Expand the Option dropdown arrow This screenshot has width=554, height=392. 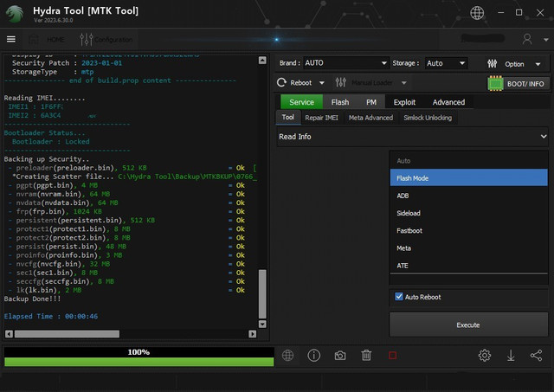coord(538,64)
